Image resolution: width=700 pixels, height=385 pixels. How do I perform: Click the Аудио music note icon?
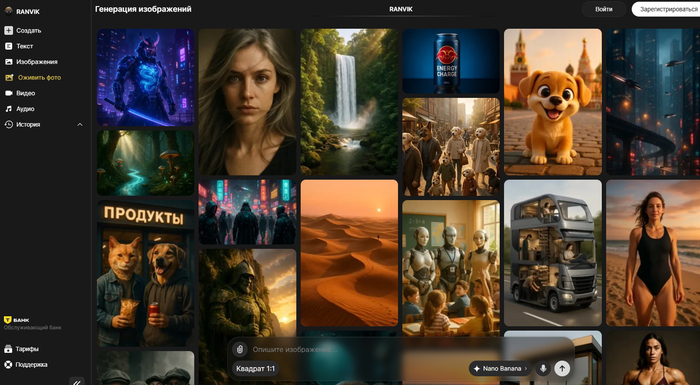click(8, 109)
